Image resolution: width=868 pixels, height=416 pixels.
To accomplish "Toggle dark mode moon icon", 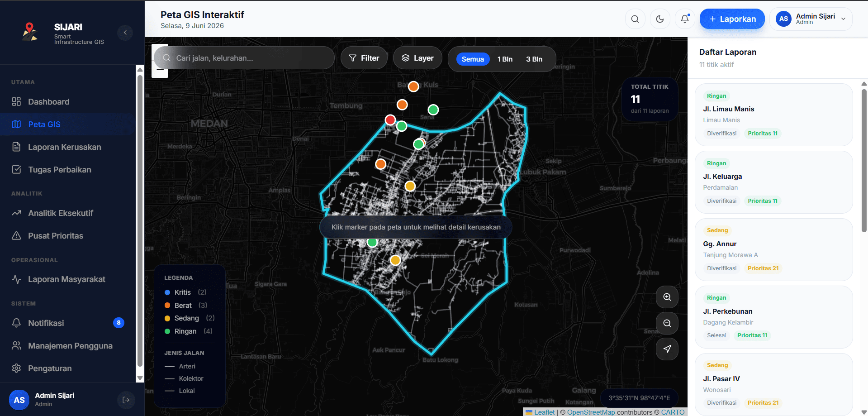I will click(660, 19).
